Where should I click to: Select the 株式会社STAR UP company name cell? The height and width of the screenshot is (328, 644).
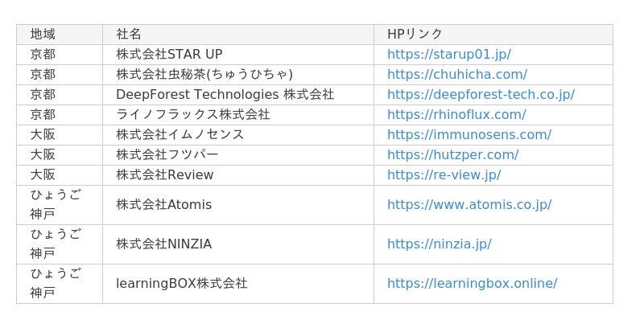(238, 55)
